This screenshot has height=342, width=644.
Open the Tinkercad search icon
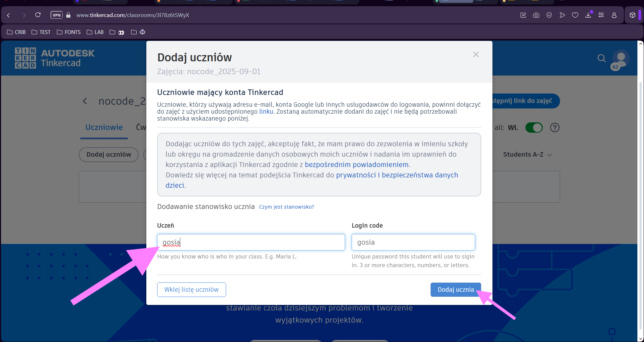pyautogui.click(x=601, y=58)
